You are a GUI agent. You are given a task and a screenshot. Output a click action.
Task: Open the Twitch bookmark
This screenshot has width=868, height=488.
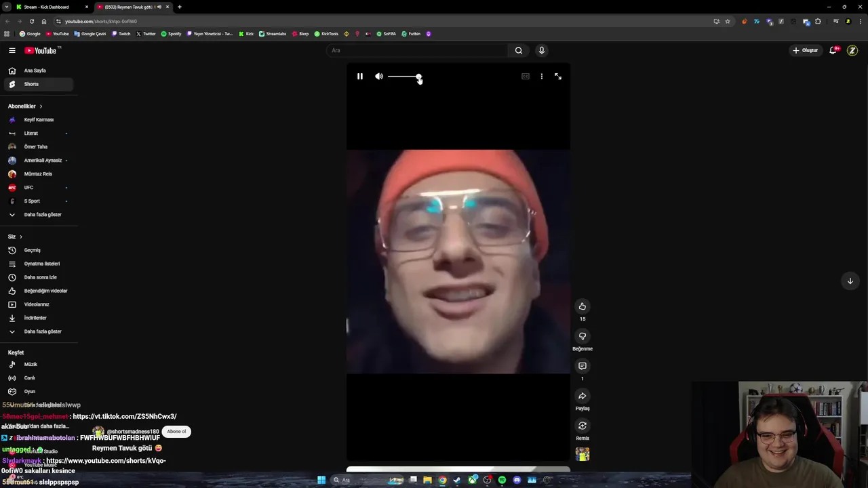point(121,34)
